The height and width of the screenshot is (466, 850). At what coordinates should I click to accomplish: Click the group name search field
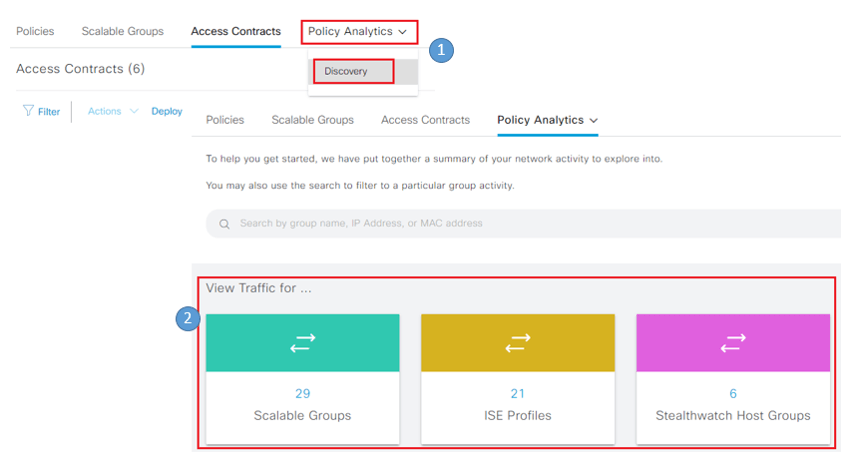(x=523, y=223)
